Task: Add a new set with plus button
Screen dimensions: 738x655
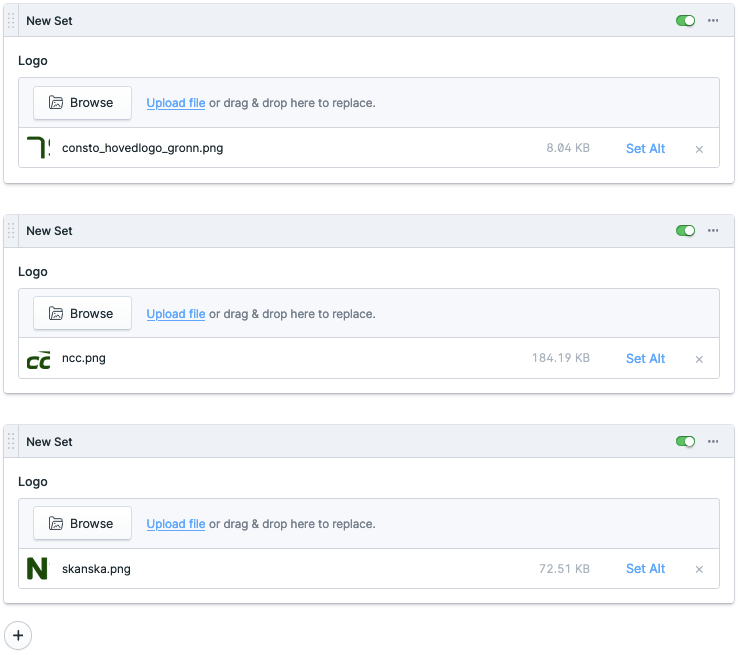Action: 18,635
